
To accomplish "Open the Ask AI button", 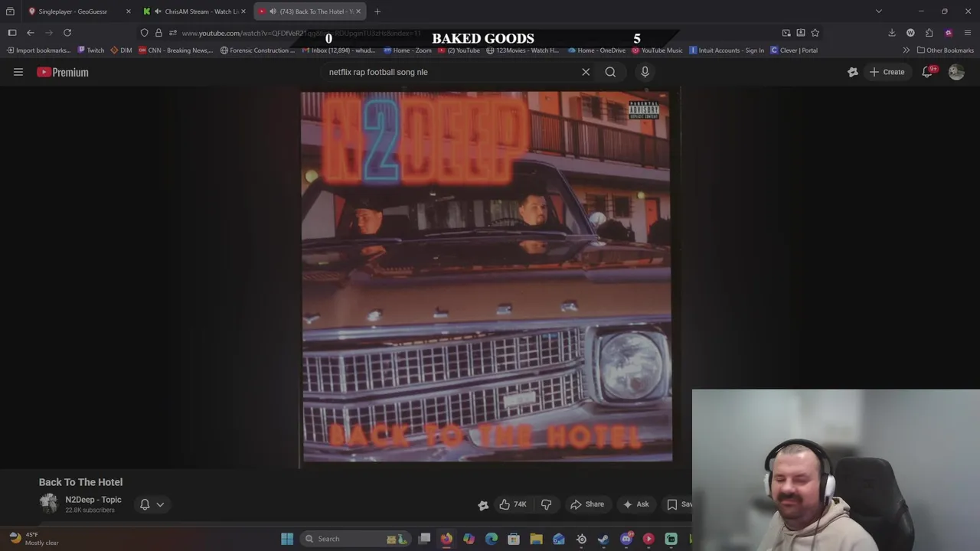I will click(x=635, y=504).
